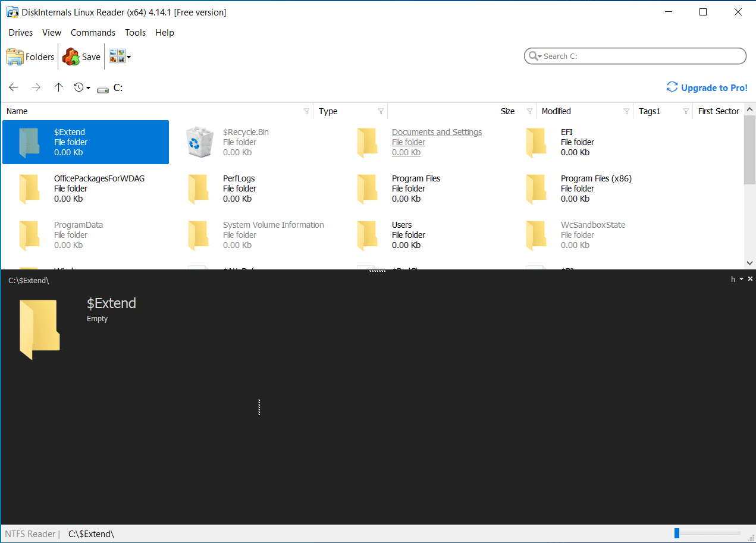Sort by the First Sector column header
756x543 pixels.
(719, 111)
